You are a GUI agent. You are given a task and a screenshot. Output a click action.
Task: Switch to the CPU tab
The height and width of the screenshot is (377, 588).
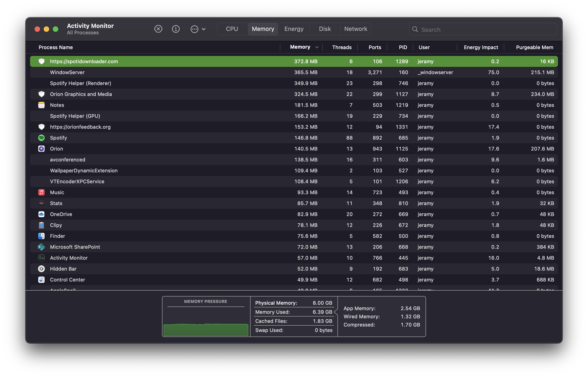pos(232,29)
